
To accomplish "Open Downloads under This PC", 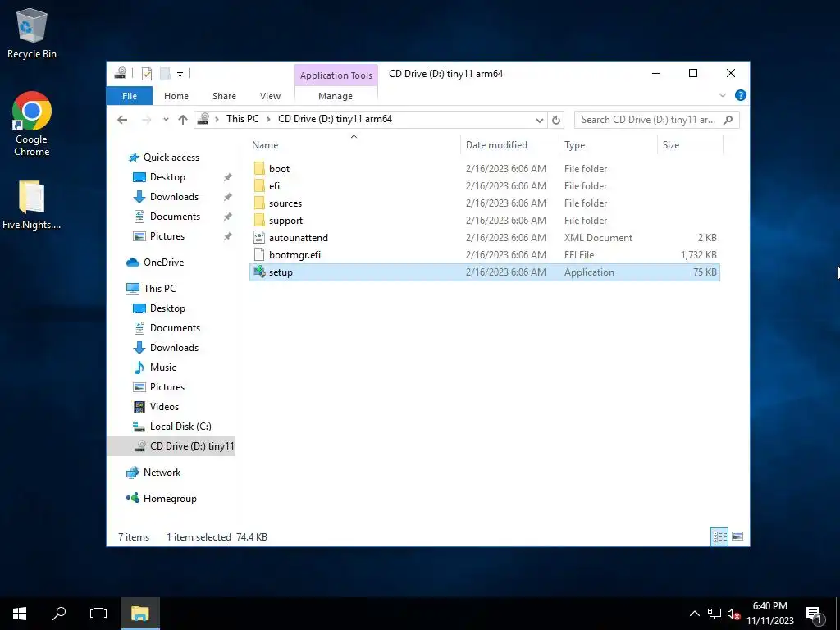I will (174, 348).
